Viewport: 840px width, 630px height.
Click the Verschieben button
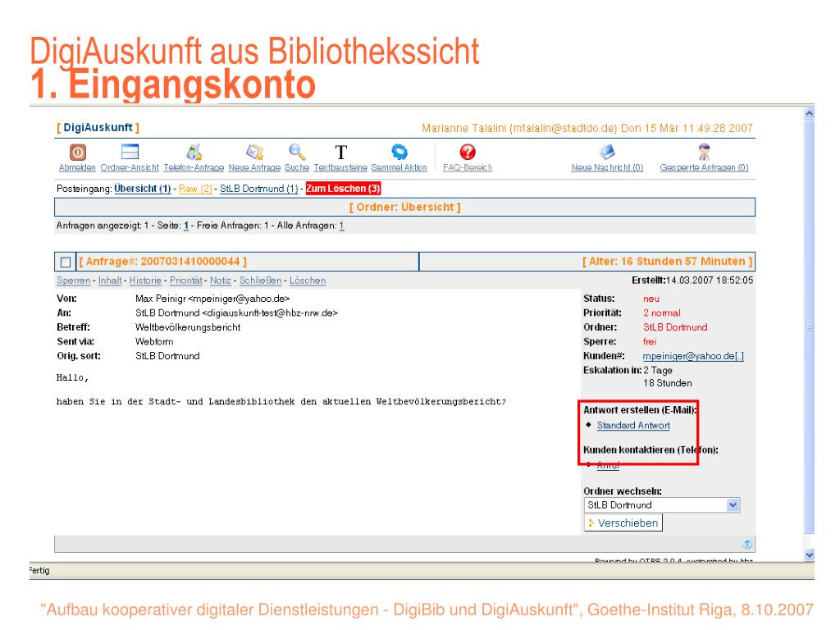(x=623, y=523)
